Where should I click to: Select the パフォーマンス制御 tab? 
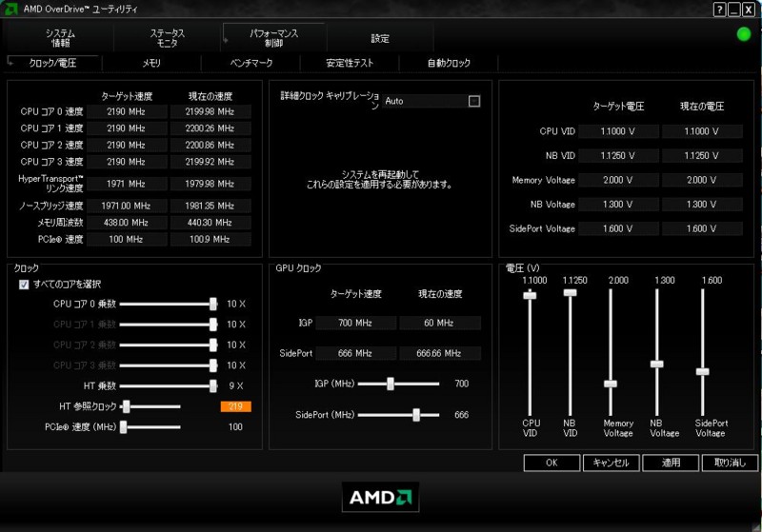274,38
